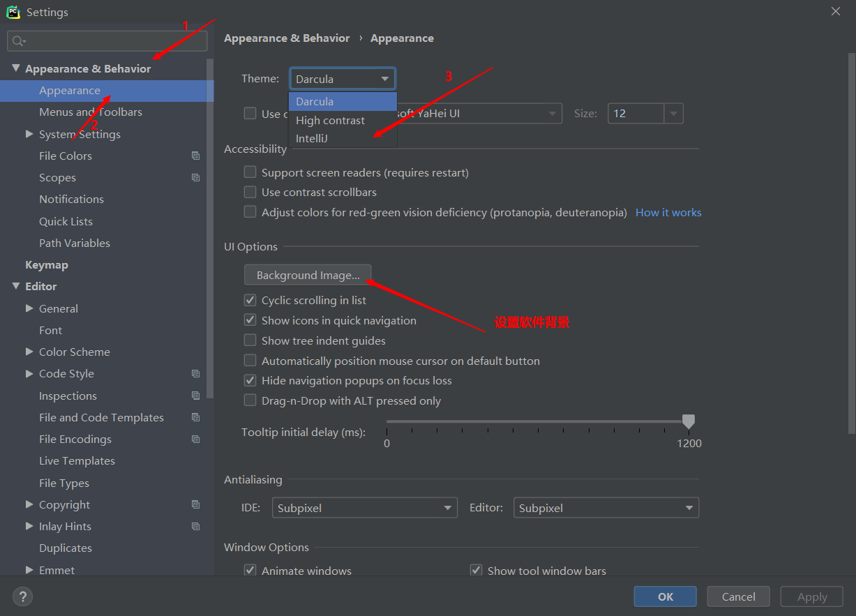The height and width of the screenshot is (616, 856).
Task: Open Menus and Toolbars settings page
Action: click(91, 112)
